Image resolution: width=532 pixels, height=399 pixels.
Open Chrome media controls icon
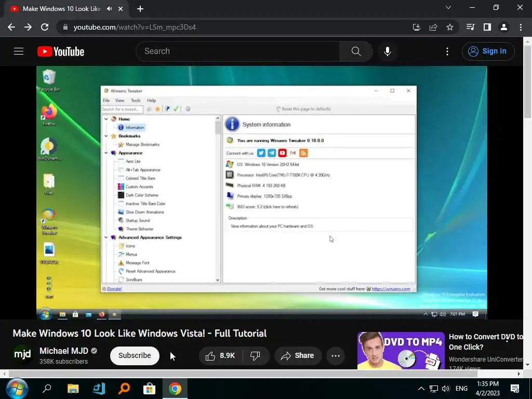(x=470, y=27)
